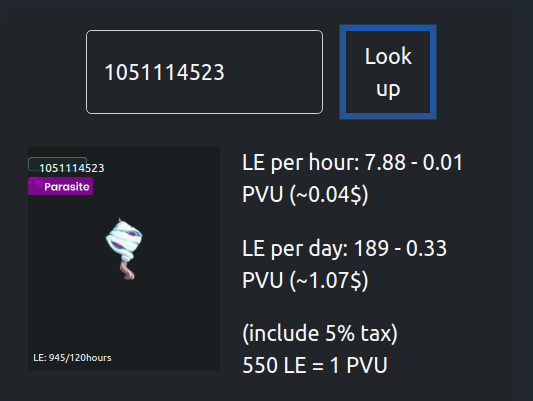Click the LE: 945/120hours label
Image resolution: width=533 pixels, height=401 pixels.
point(72,358)
